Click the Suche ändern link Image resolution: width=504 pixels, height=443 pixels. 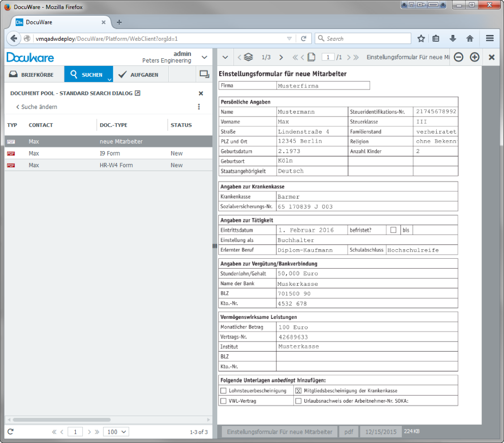tap(37, 107)
